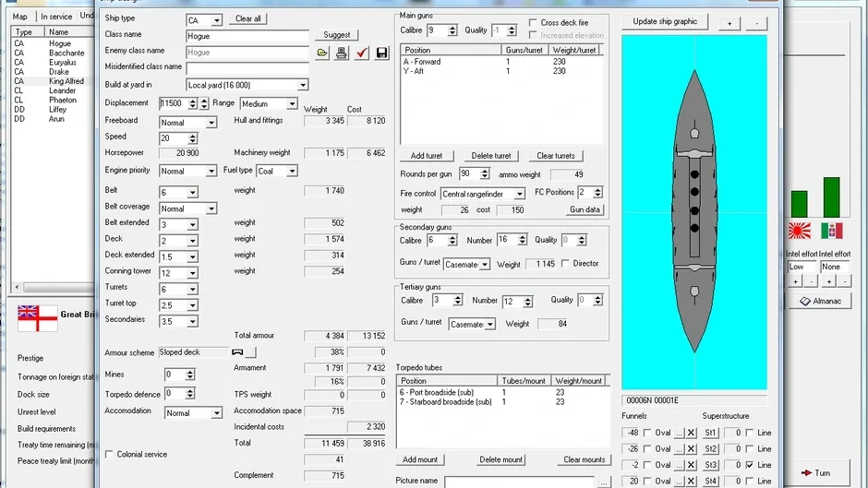Viewport: 868px width, 488px height.
Task: Enable Colonial service checkbox
Action: click(109, 454)
